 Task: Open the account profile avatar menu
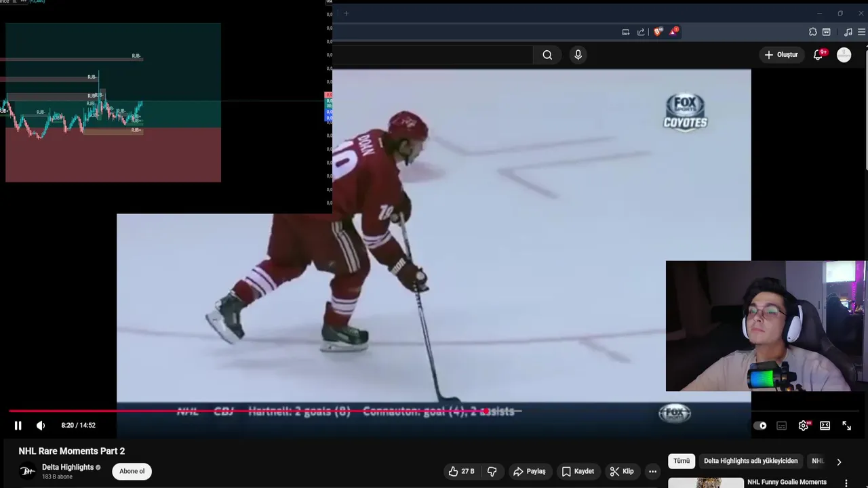844,55
